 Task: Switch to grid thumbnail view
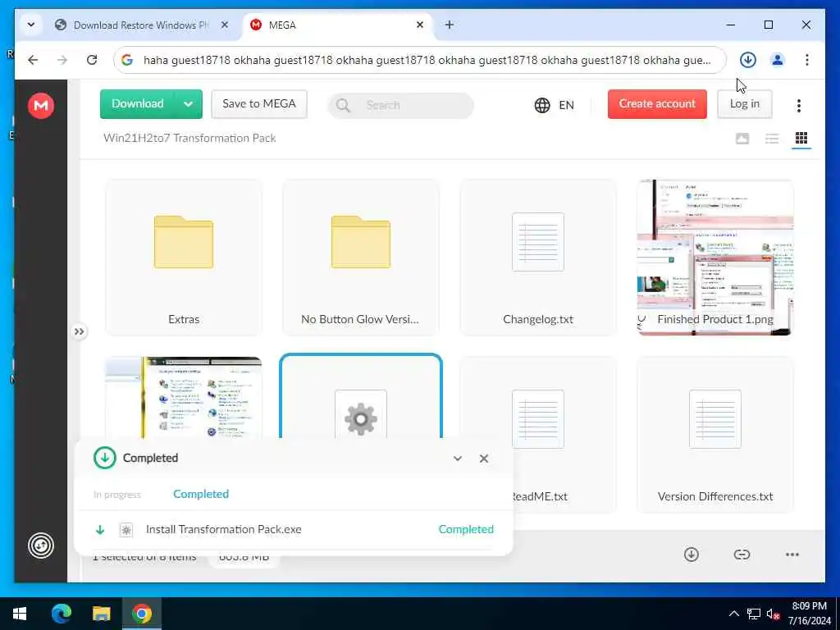[x=801, y=139]
